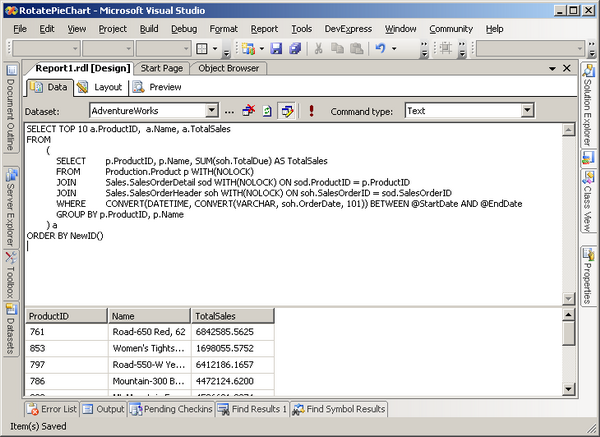The image size is (600, 437).
Task: Click the Add New Item toolbar icon
Action: coord(248,49)
